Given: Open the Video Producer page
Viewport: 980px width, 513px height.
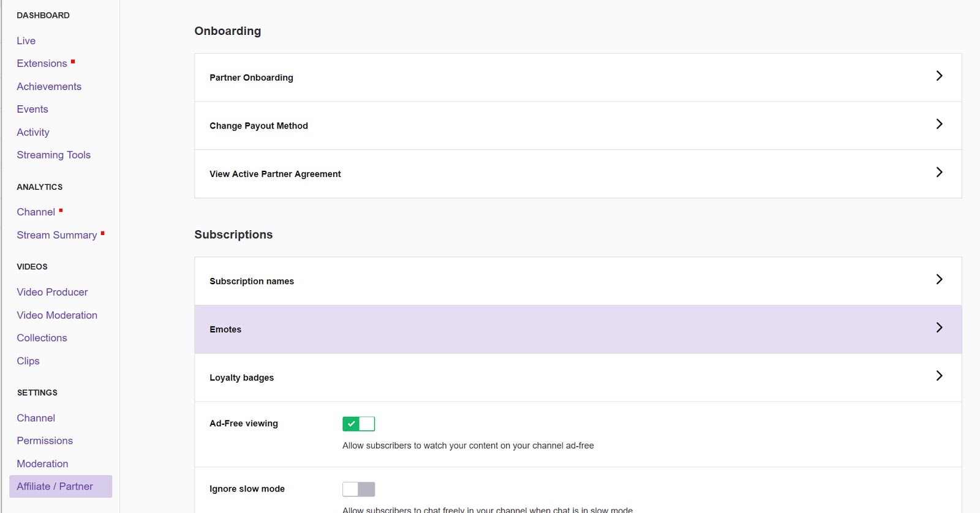Looking at the screenshot, I should (52, 293).
